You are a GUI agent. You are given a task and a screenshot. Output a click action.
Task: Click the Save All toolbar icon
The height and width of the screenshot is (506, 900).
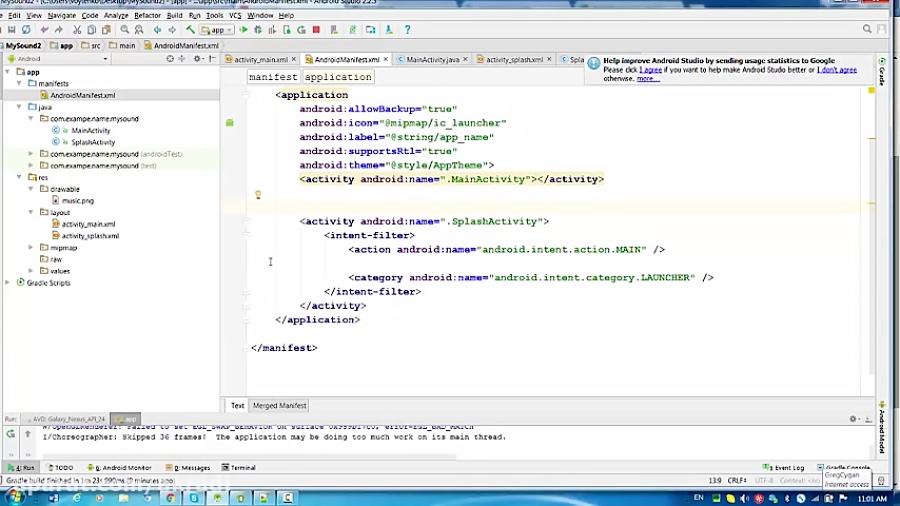pyautogui.click(x=11, y=29)
